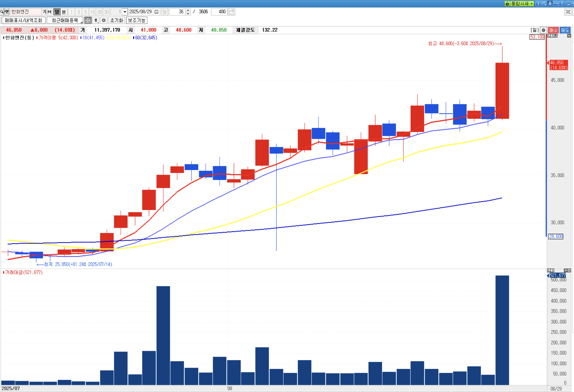Open the gear icon beside 매수 button

tap(543, 30)
